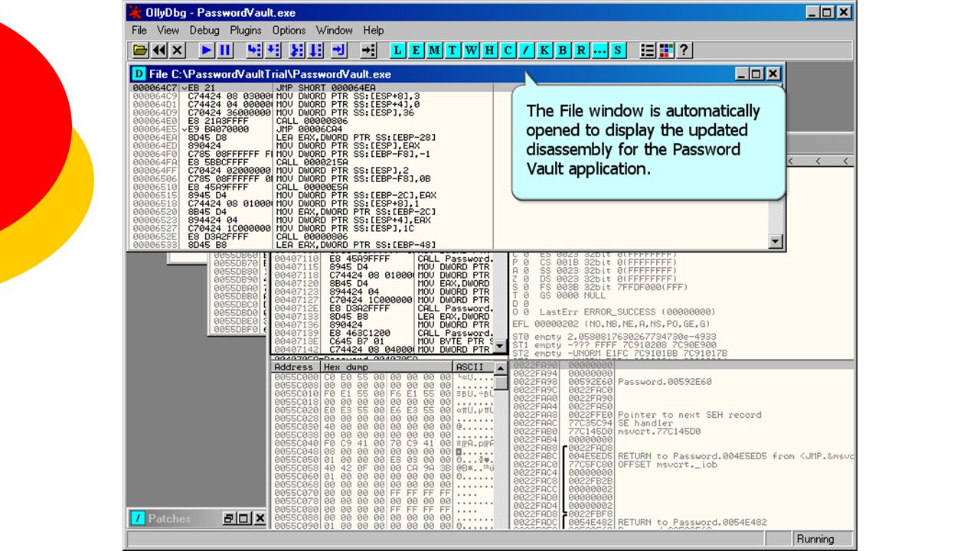Click the Trace over toolbar icon
Screen dimensions: 980x551
pos(315,51)
